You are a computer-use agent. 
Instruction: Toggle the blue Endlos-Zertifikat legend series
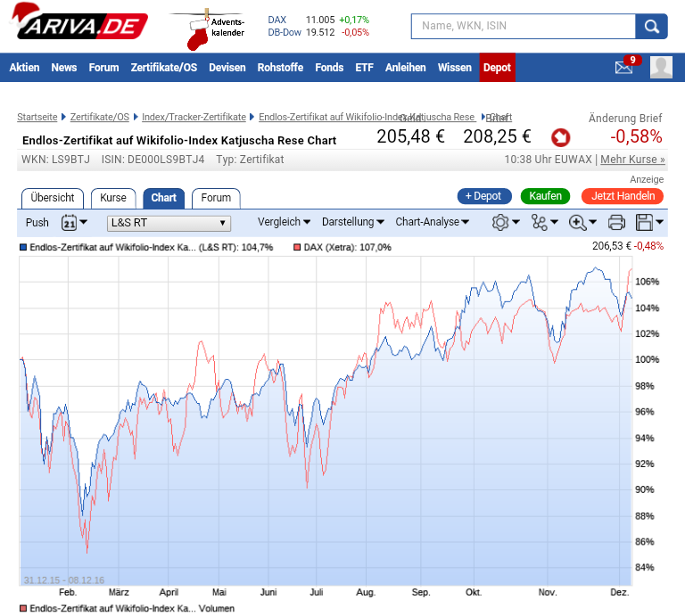pos(23,247)
